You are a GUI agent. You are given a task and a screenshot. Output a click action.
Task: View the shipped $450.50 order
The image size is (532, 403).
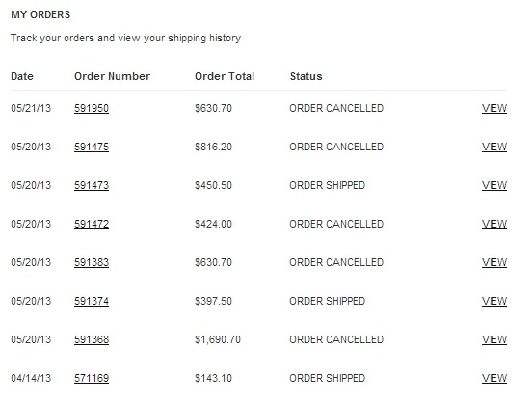click(494, 185)
